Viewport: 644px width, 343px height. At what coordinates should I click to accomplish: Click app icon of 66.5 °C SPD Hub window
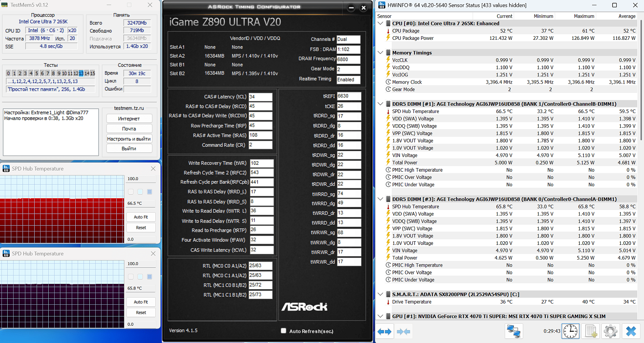tap(6, 168)
